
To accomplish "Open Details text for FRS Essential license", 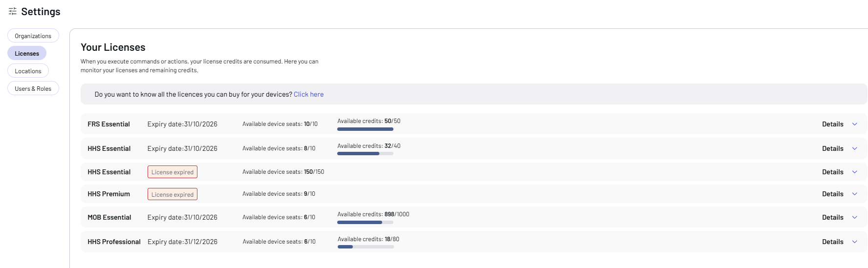I will click(x=832, y=124).
